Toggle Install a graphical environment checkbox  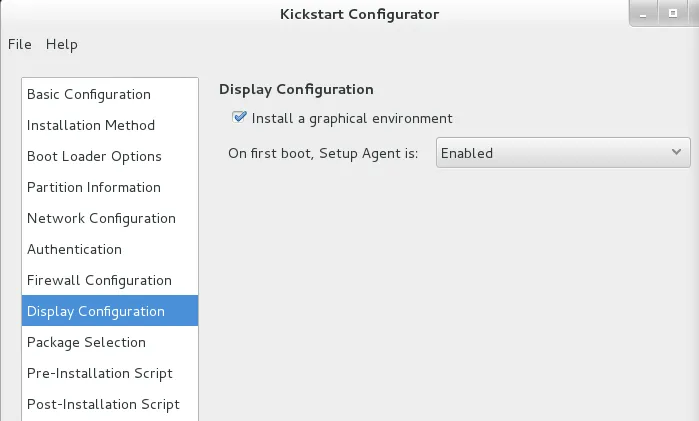pos(239,118)
